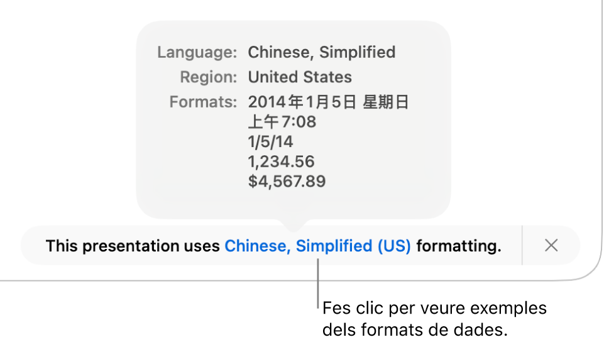Select the United States region value
The height and width of the screenshot is (364, 604).
tap(300, 77)
